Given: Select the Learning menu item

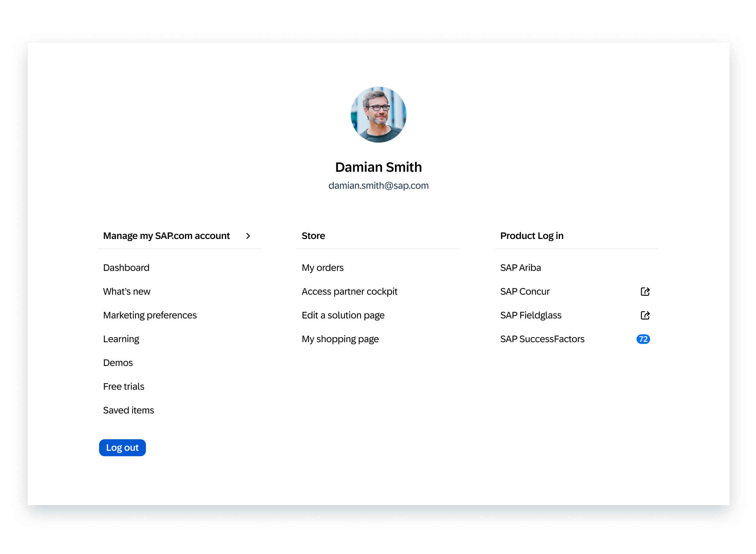Looking at the screenshot, I should (121, 339).
